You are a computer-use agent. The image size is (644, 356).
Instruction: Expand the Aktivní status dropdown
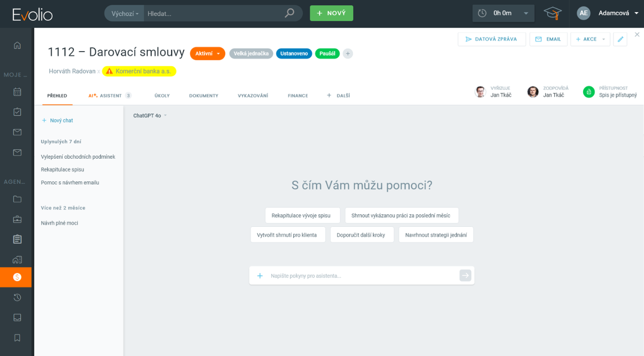click(x=208, y=54)
